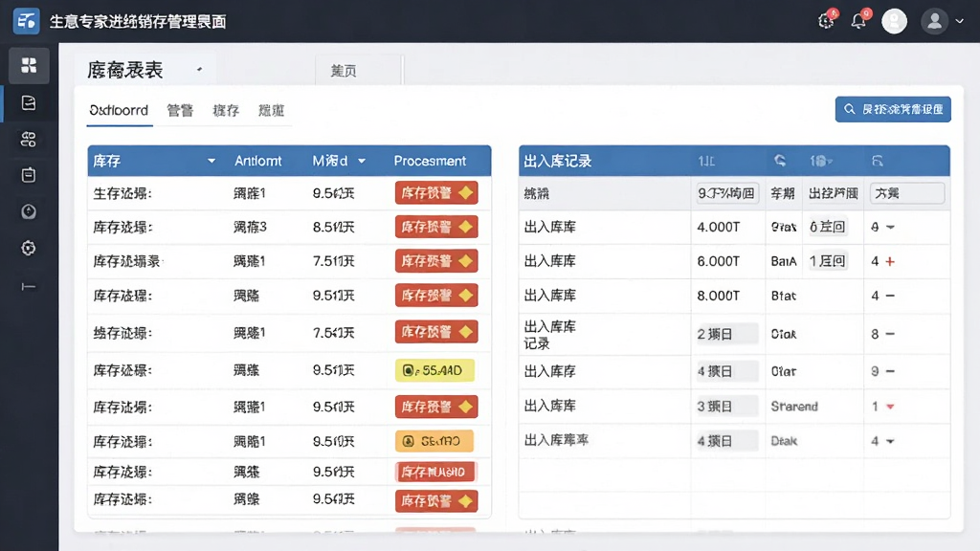Open the dashboard grid icon in the sidebar
980x551 pixels.
29,65
